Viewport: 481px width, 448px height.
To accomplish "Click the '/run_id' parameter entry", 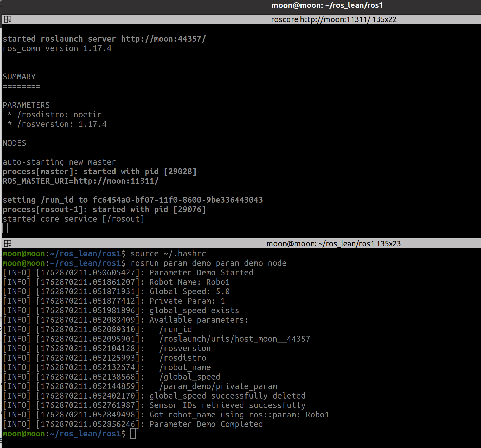I will [176, 330].
